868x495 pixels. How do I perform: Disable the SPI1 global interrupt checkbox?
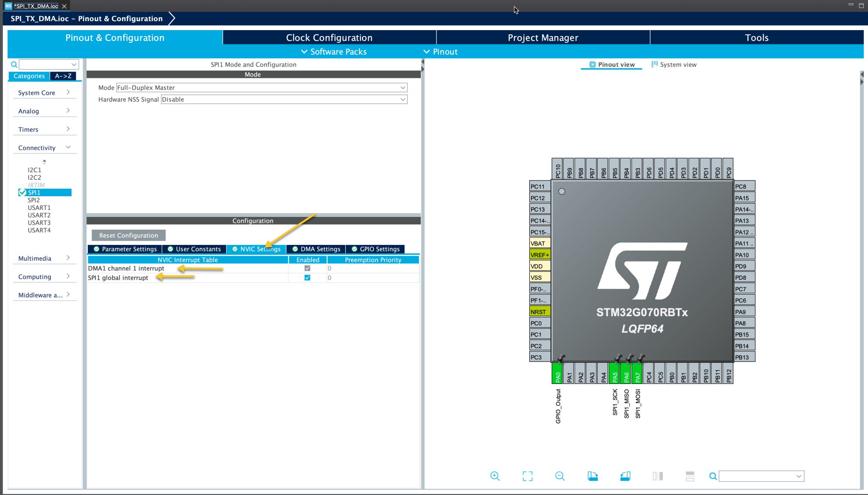click(x=307, y=278)
